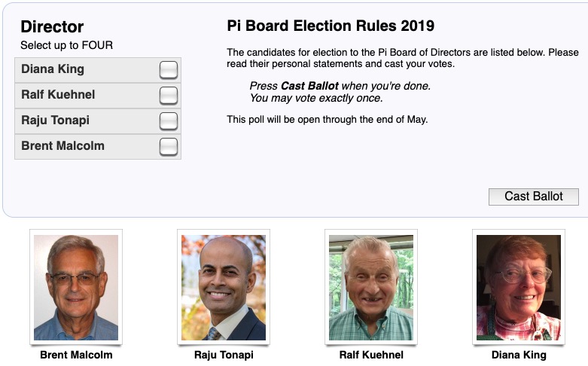588x366 pixels.
Task: Click the Raju Tonapi name in the ballot list
Action: click(55, 120)
